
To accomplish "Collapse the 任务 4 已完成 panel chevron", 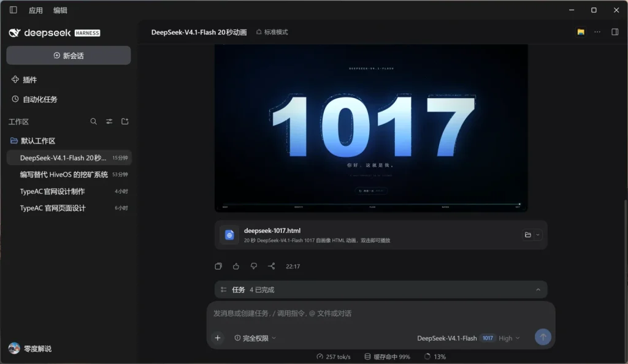I will coord(538,290).
